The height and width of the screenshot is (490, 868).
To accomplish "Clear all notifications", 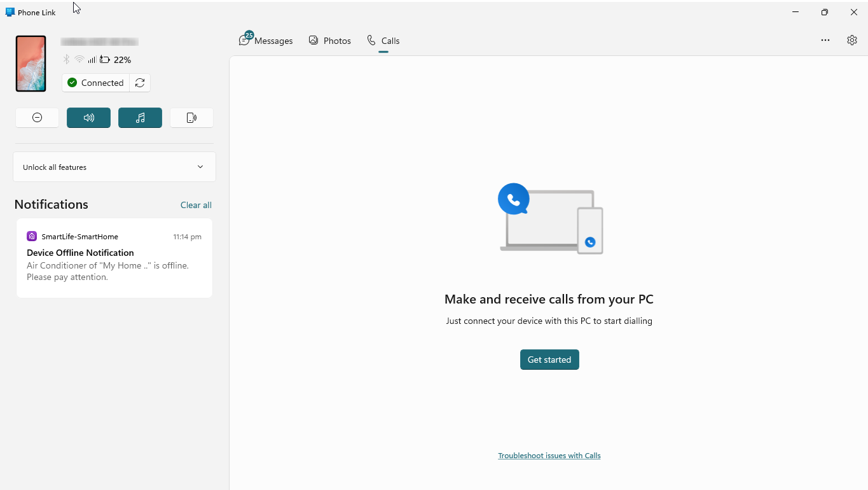I will [x=196, y=205].
